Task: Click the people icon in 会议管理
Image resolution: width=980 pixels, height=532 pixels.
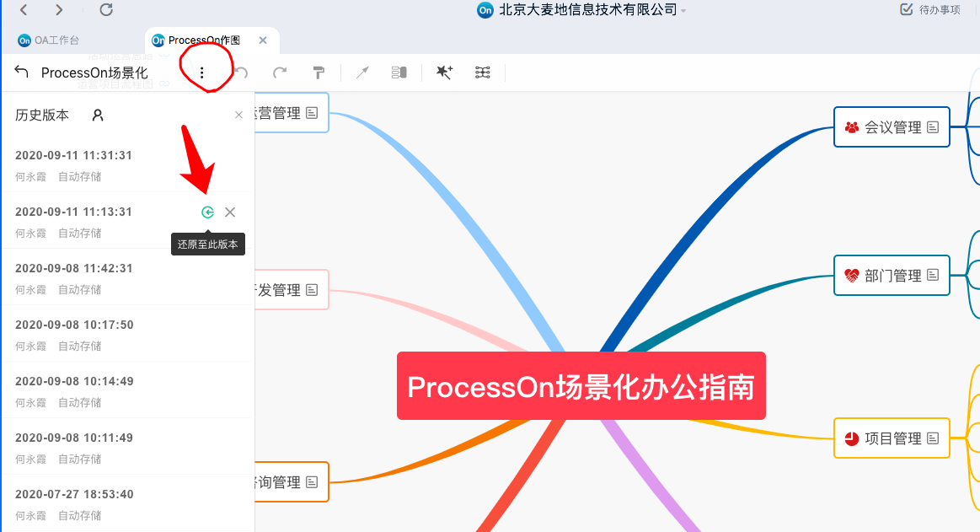Action: pyautogui.click(x=851, y=127)
